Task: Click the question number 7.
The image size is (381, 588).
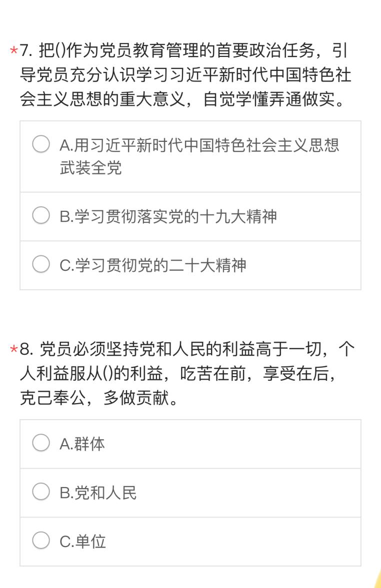Action: point(26,50)
